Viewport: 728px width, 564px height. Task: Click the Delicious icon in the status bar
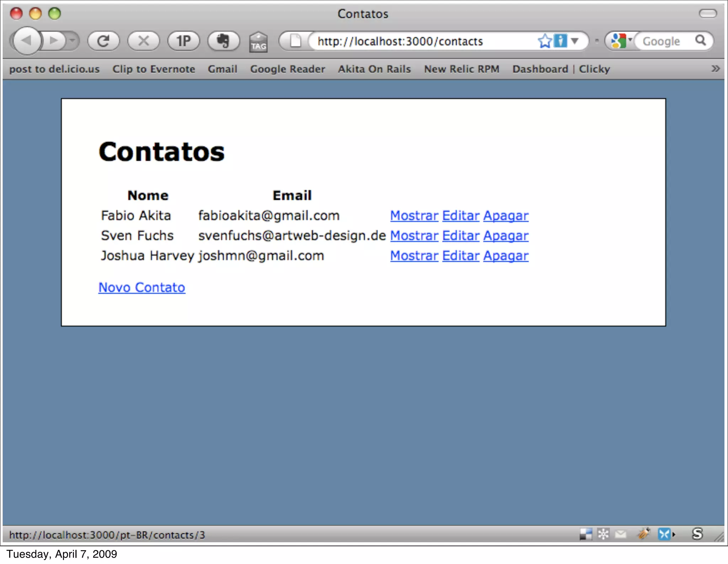[586, 534]
